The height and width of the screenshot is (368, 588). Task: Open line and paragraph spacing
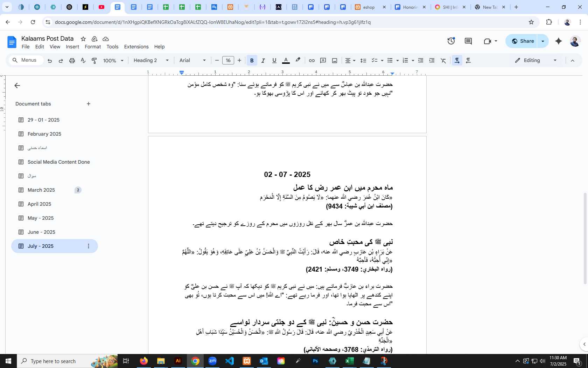click(x=363, y=61)
